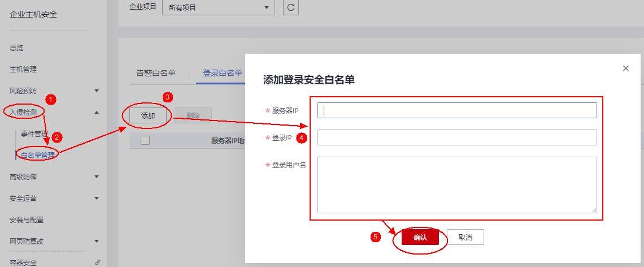Focus the 登录用户名 text area

coord(457,185)
